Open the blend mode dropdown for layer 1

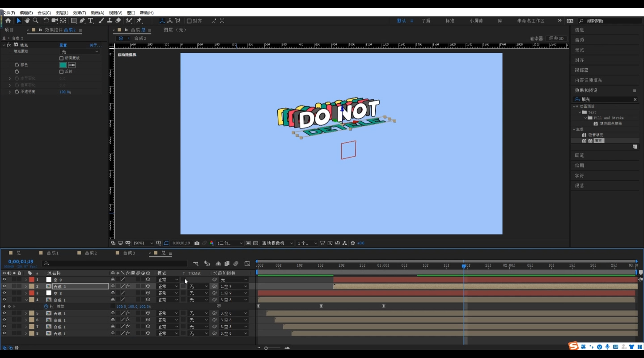click(168, 280)
